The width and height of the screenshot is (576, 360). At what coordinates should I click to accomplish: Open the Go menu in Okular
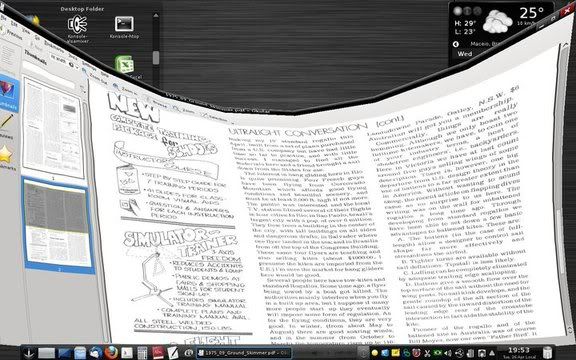point(37,37)
